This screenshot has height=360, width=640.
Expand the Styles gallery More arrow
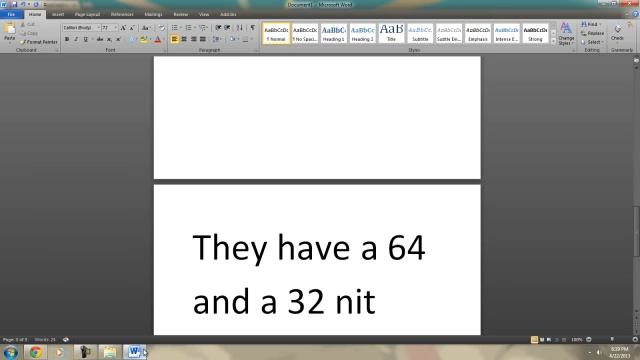[x=553, y=41]
